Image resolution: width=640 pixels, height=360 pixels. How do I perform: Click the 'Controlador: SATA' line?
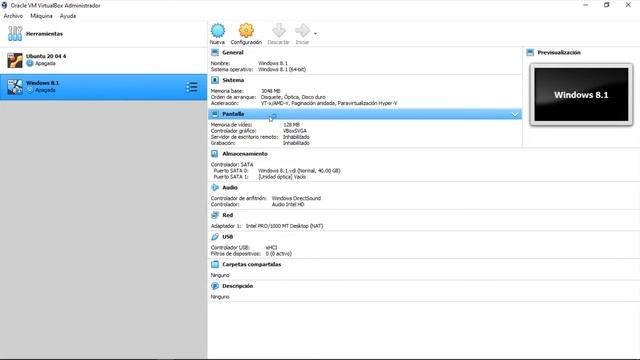tap(232, 164)
